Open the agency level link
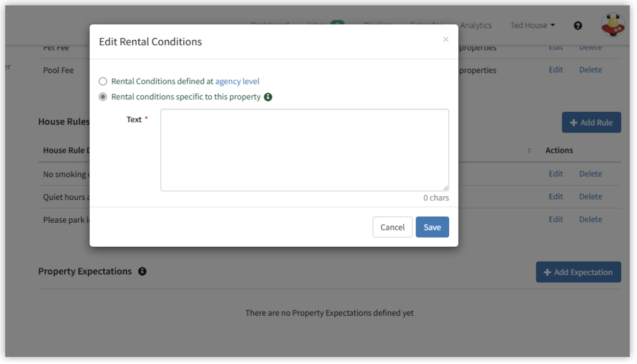 click(237, 81)
